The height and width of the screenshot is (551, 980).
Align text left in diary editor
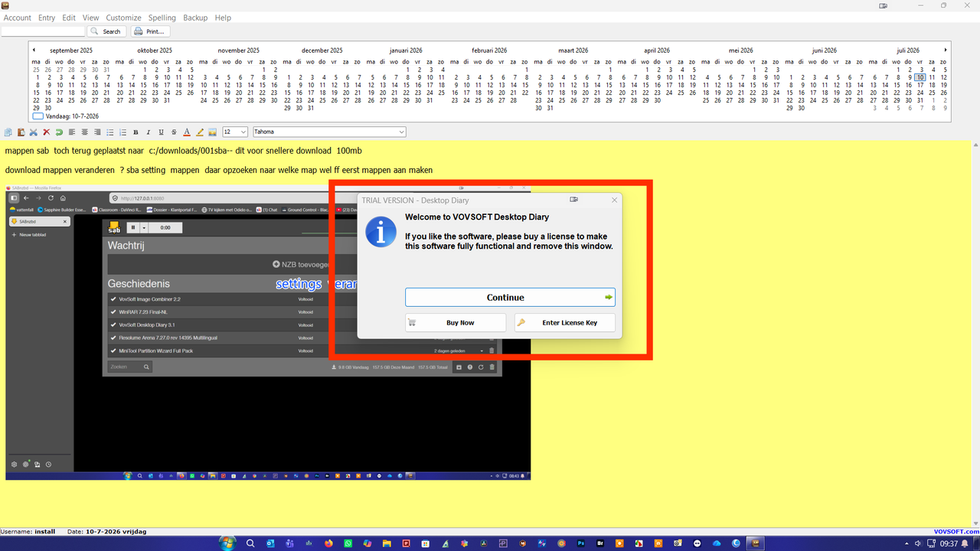pos(72,132)
